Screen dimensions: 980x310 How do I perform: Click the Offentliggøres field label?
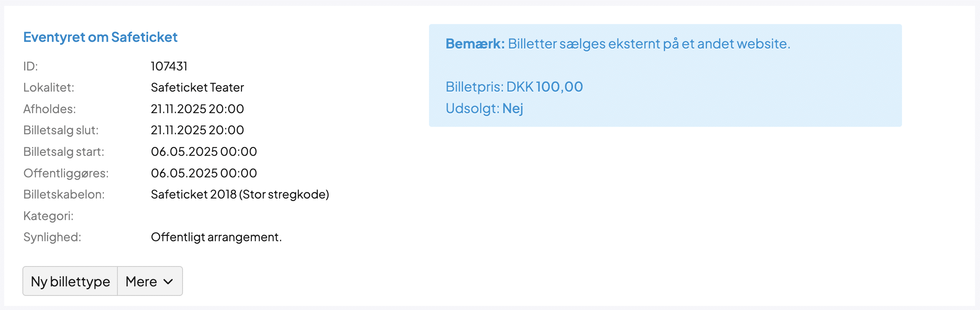click(x=66, y=173)
